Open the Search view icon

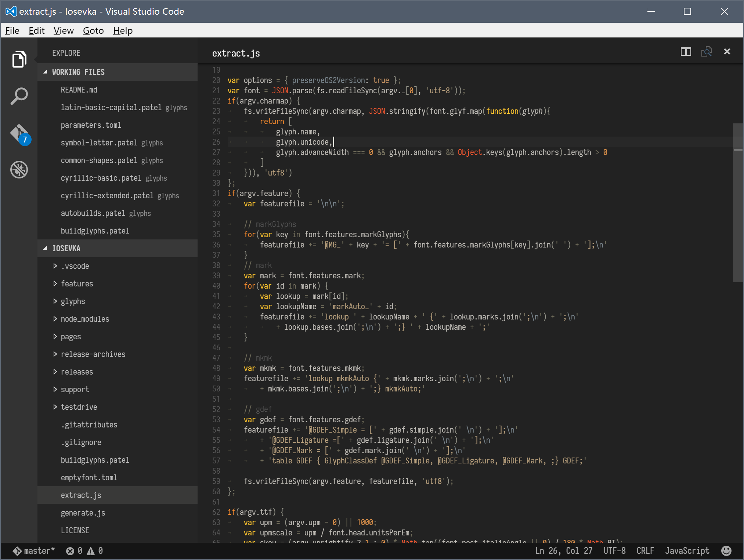point(19,96)
